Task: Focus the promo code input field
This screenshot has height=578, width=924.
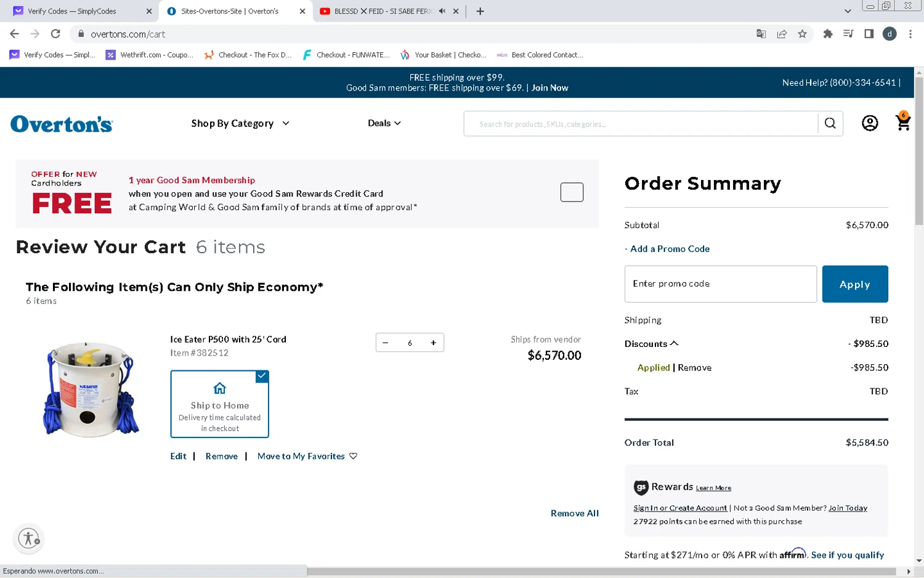Action: point(721,284)
